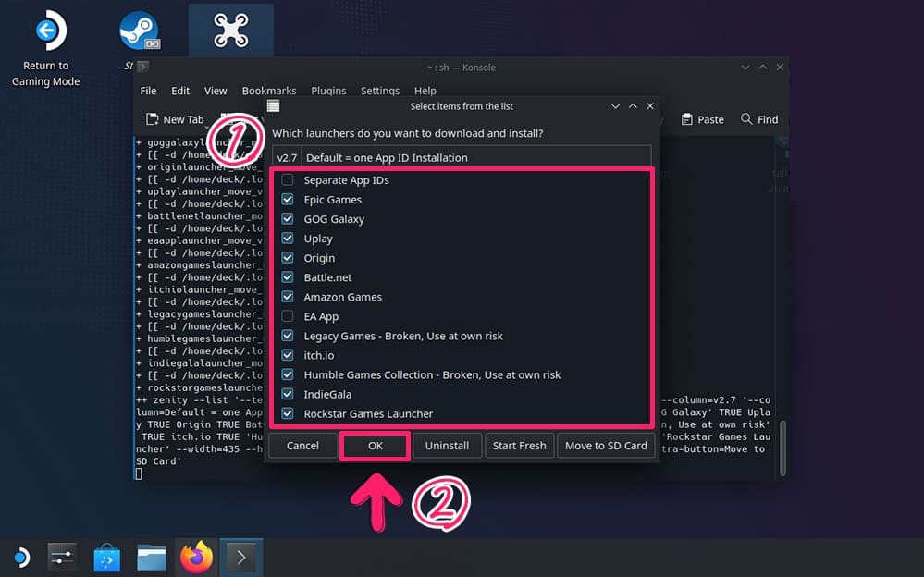Open the Return to Gaming Mode desktop shortcut
The height and width of the screenshot is (577, 924).
pos(46,48)
